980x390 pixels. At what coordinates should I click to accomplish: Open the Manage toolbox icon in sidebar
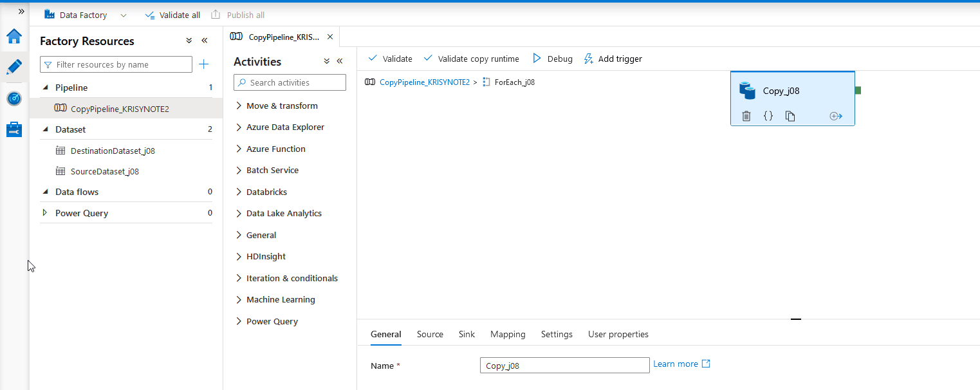(14, 130)
